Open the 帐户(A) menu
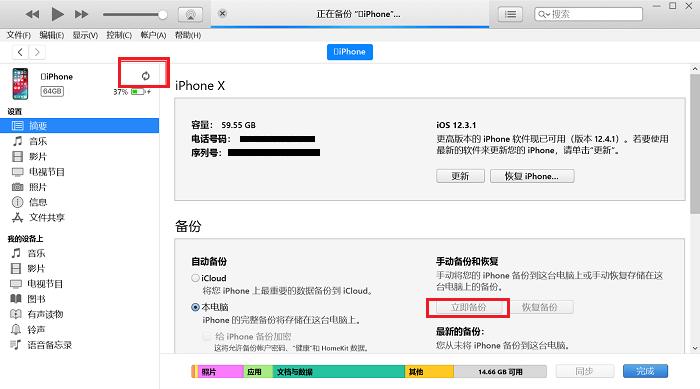 153,35
